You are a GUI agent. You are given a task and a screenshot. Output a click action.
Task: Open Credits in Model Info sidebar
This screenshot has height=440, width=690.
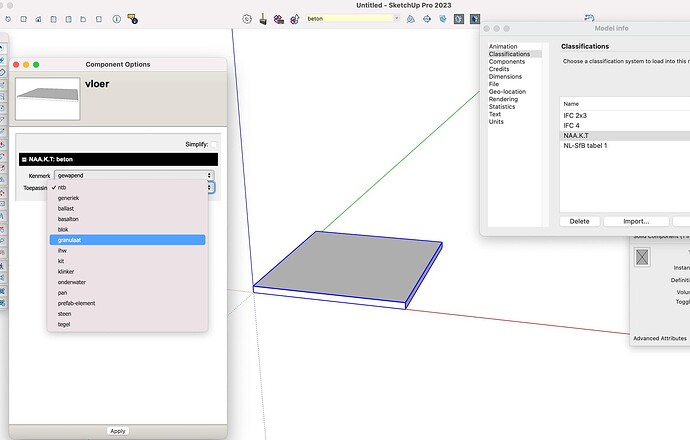click(x=499, y=69)
